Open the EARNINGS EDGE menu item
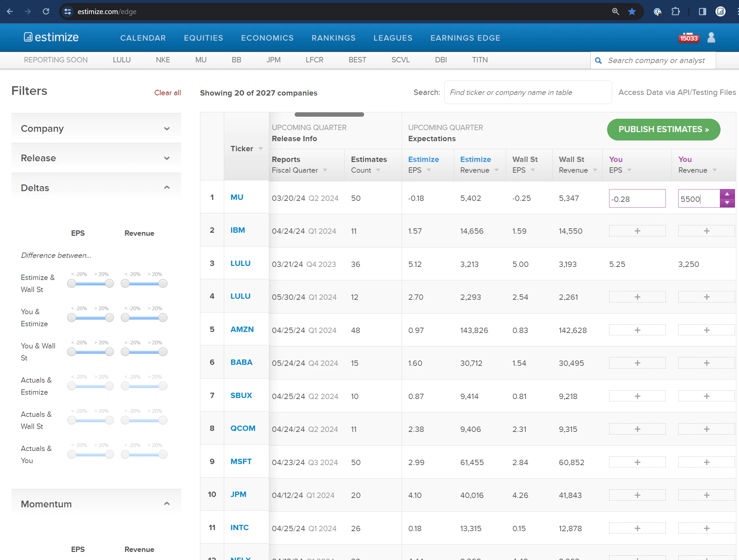This screenshot has width=739, height=560. [x=465, y=38]
